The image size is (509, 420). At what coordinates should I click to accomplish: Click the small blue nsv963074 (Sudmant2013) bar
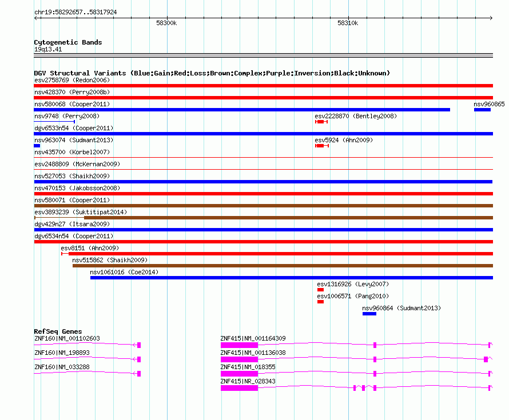click(37, 146)
